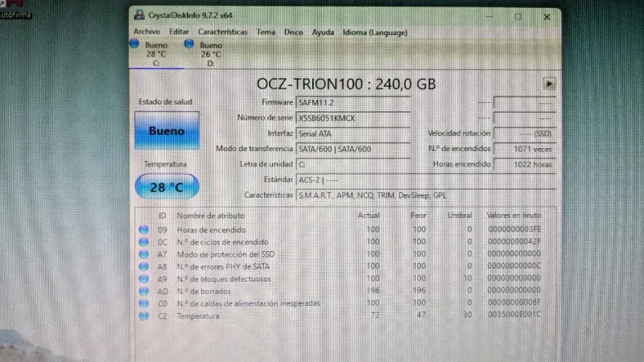
Task: Select 'N.º de errores PHY de SATA' text
Action: pos(223,267)
